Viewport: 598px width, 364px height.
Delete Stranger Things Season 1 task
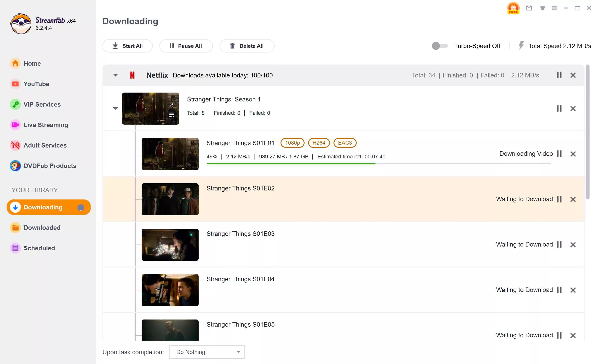(573, 108)
